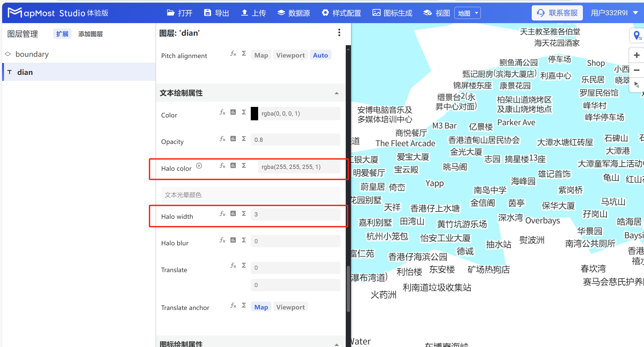Click the histogram icon beside Color

[233, 112]
